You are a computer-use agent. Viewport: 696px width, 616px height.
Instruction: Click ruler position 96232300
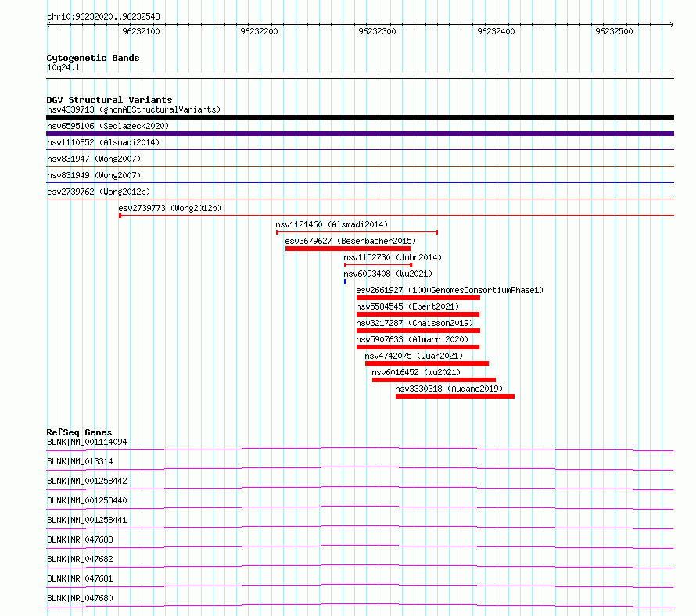click(377, 31)
